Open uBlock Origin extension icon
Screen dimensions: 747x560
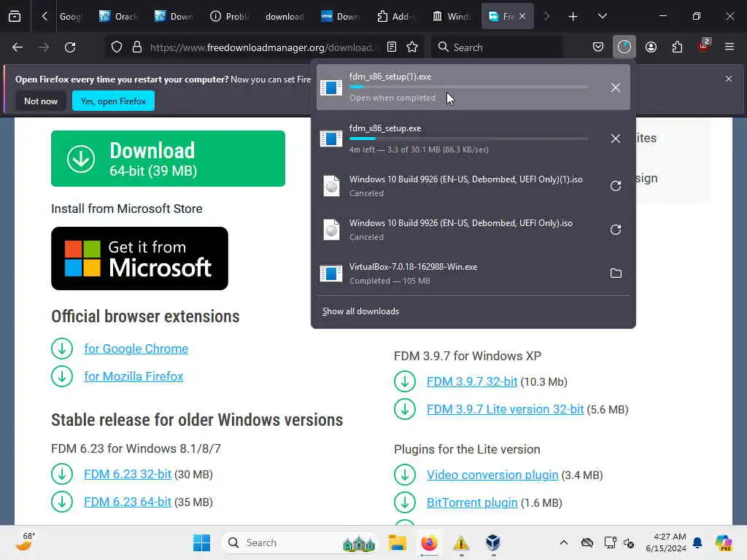703,46
